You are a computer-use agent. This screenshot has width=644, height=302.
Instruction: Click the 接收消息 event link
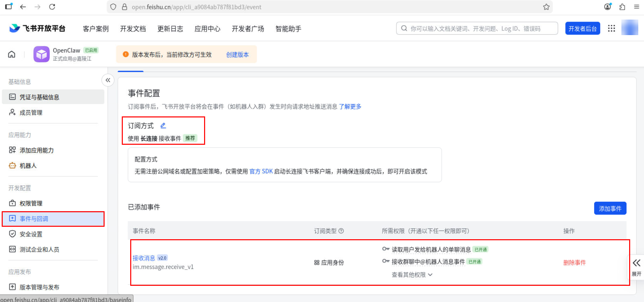[x=144, y=258]
